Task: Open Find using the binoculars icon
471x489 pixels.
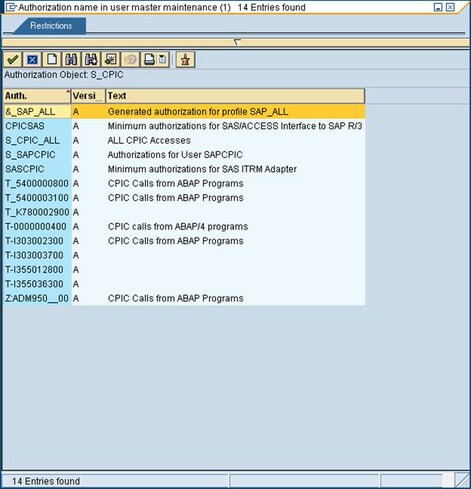Action: pyautogui.click(x=71, y=60)
